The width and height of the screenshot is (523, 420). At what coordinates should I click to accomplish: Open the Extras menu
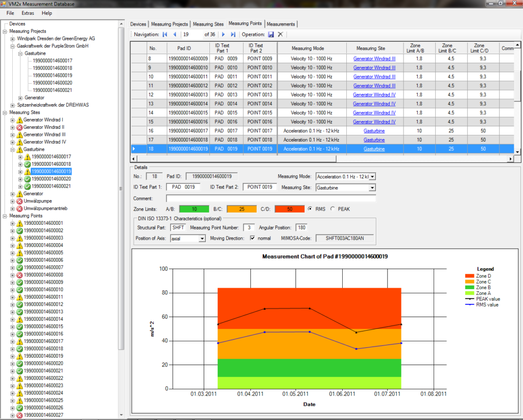click(29, 13)
